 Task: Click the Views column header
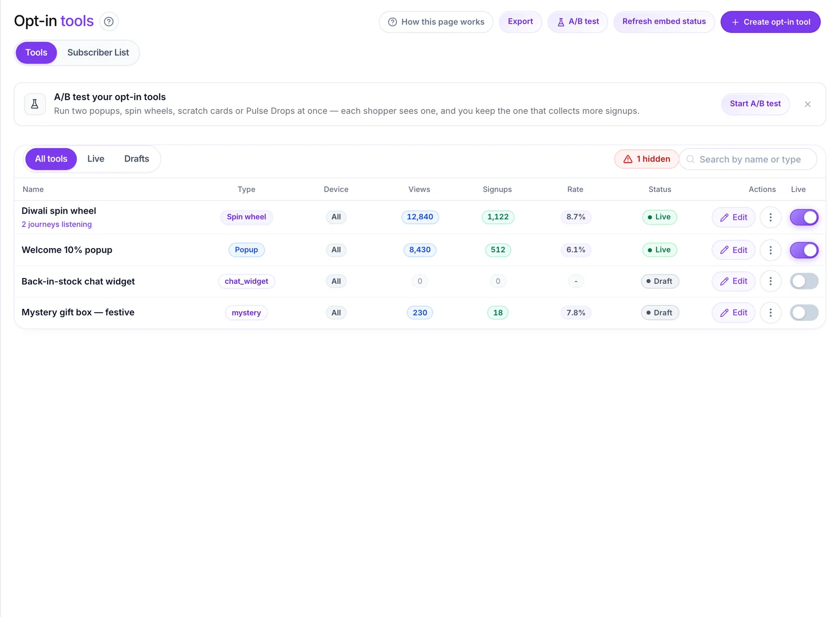click(419, 189)
